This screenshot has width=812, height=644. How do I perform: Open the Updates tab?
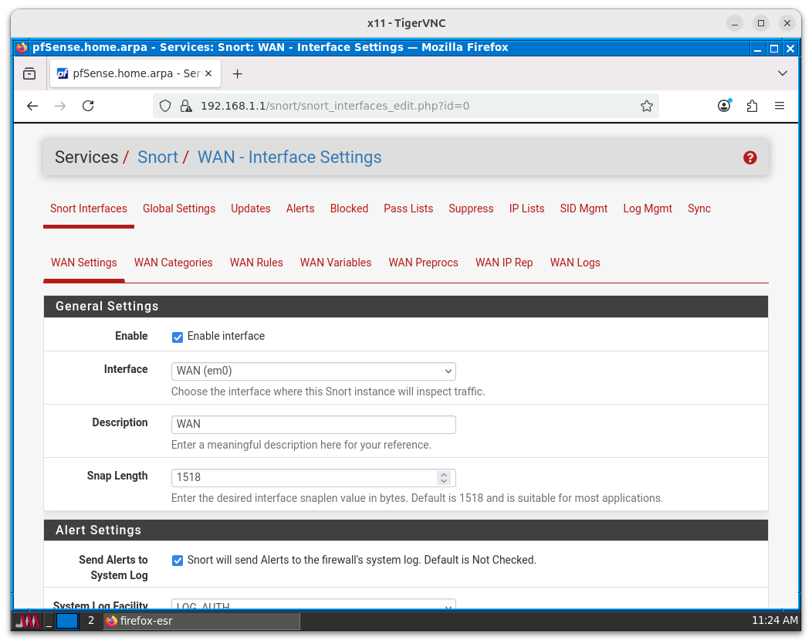(x=251, y=208)
